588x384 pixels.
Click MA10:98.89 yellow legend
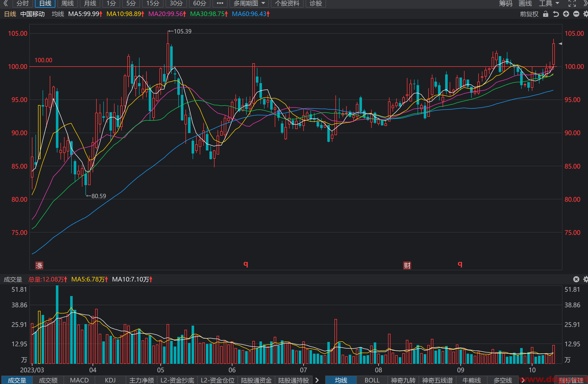tap(125, 14)
